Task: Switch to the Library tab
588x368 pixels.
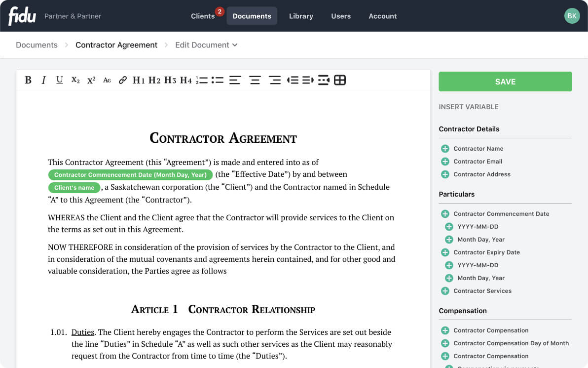Action: coord(301,16)
